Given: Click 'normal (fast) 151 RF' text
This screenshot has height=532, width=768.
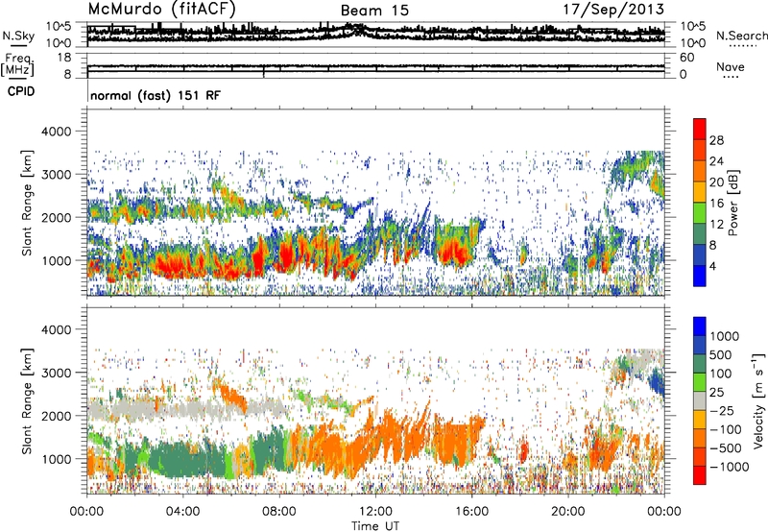Looking at the screenshot, I should coord(156,95).
